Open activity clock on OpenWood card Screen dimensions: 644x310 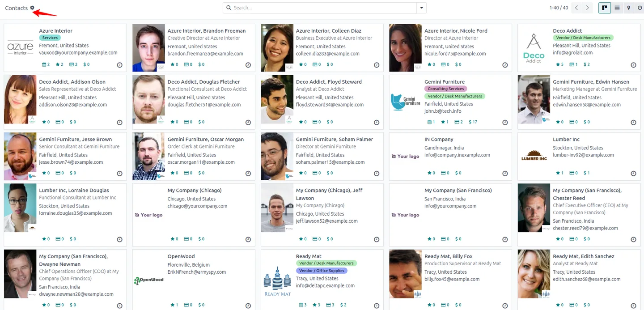click(x=248, y=306)
